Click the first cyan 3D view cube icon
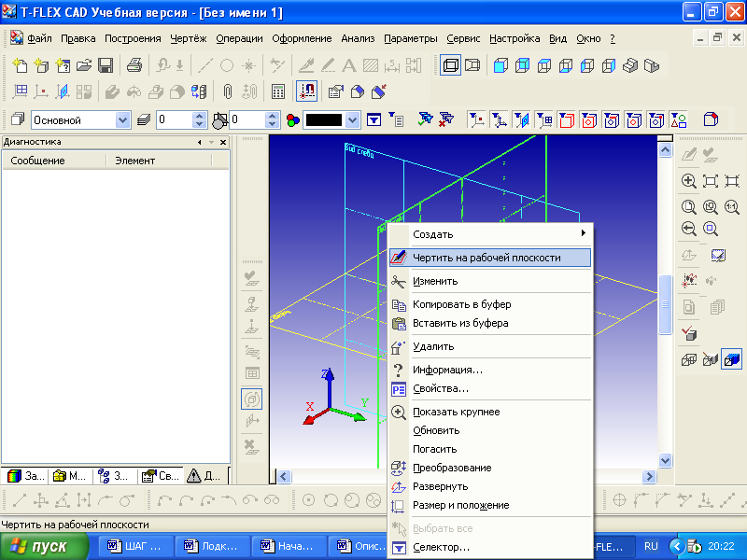Viewport: 747px width, 560px height. pyautogui.click(x=500, y=65)
